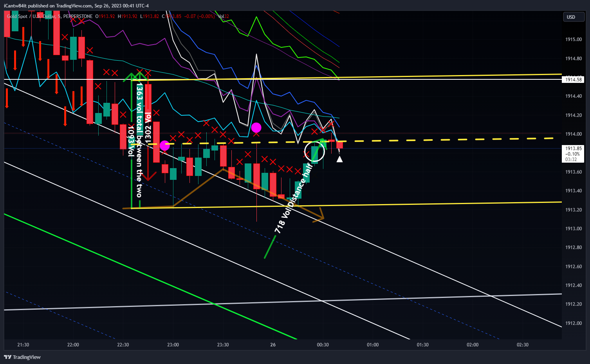Click the current price label 1913.85
This screenshot has width=590, height=364.
(x=573, y=149)
